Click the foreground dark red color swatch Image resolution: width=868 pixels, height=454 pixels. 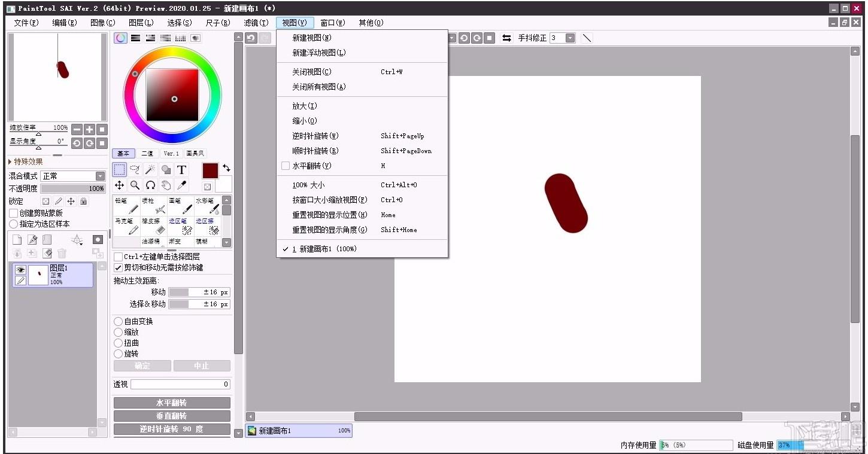click(x=210, y=170)
